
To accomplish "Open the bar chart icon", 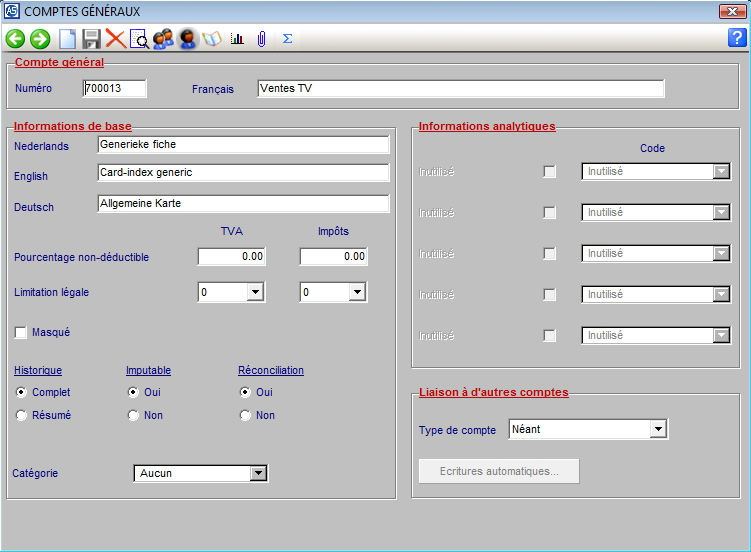I will point(237,39).
